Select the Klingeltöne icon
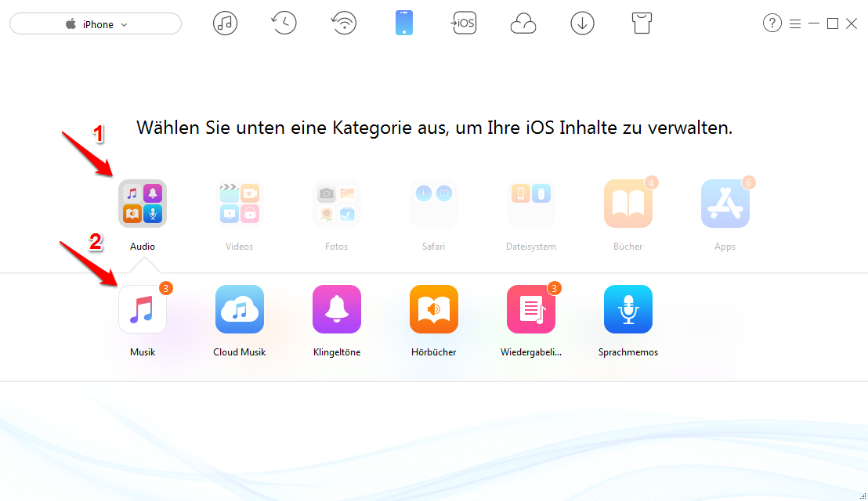 [x=337, y=309]
